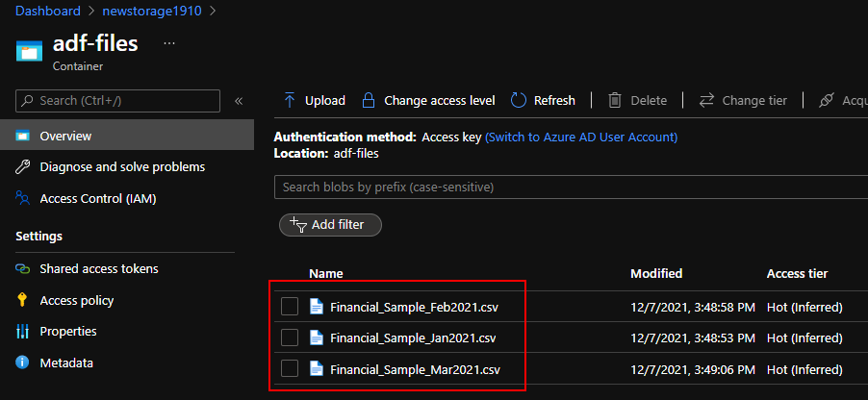Open the Access Control (IAM) menu item
This screenshot has height=400, width=868.
point(97,199)
